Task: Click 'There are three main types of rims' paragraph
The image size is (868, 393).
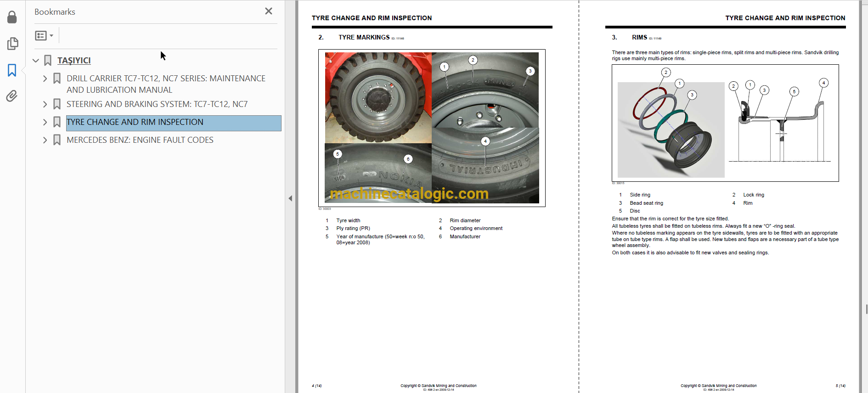Action: 725,56
